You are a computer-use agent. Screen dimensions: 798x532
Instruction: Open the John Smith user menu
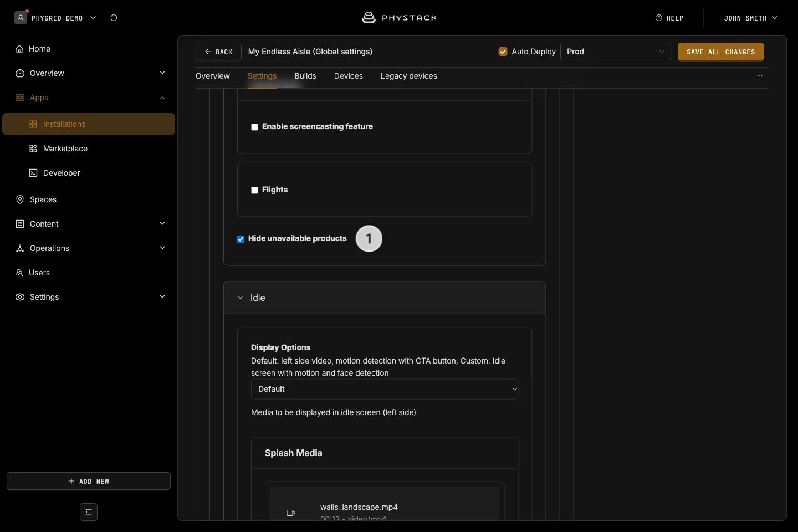750,18
